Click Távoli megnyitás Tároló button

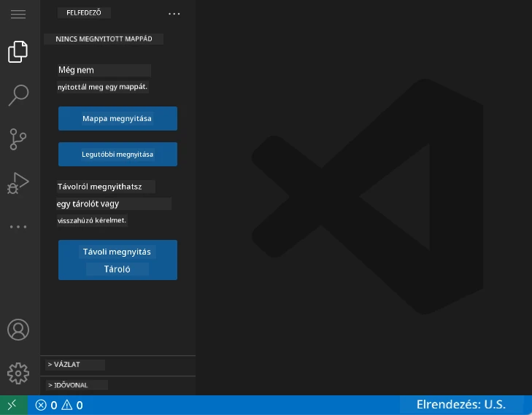117,260
